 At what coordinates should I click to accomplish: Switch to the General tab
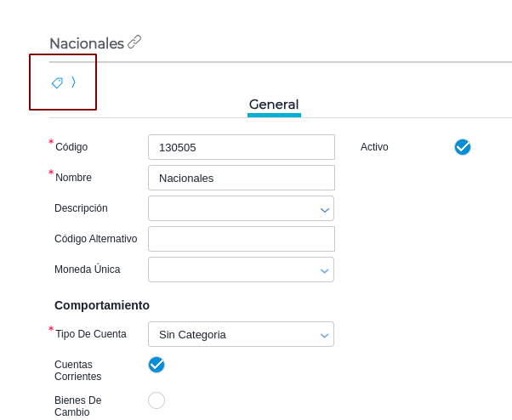274,105
